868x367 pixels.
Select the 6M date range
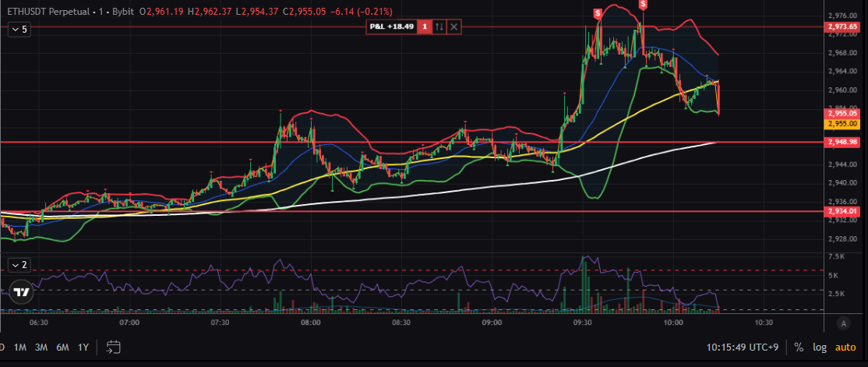pos(62,347)
